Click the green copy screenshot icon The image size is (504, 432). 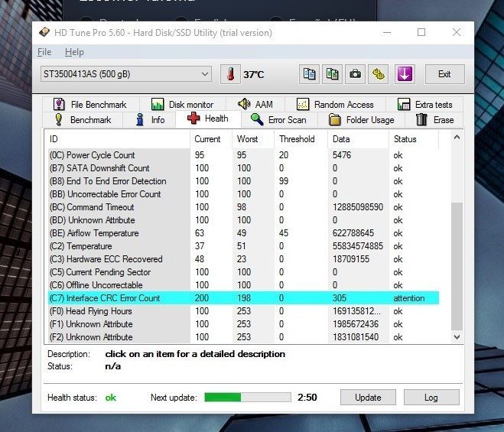click(x=332, y=74)
